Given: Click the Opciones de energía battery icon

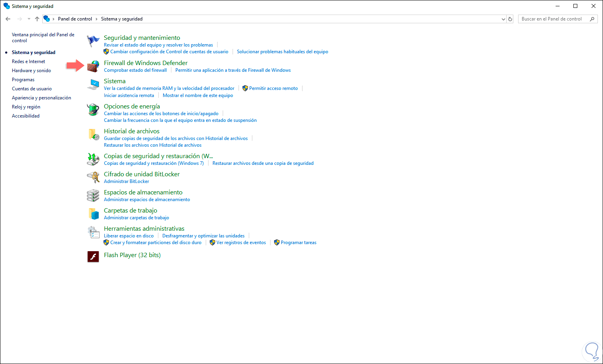Looking at the screenshot, I should [93, 110].
